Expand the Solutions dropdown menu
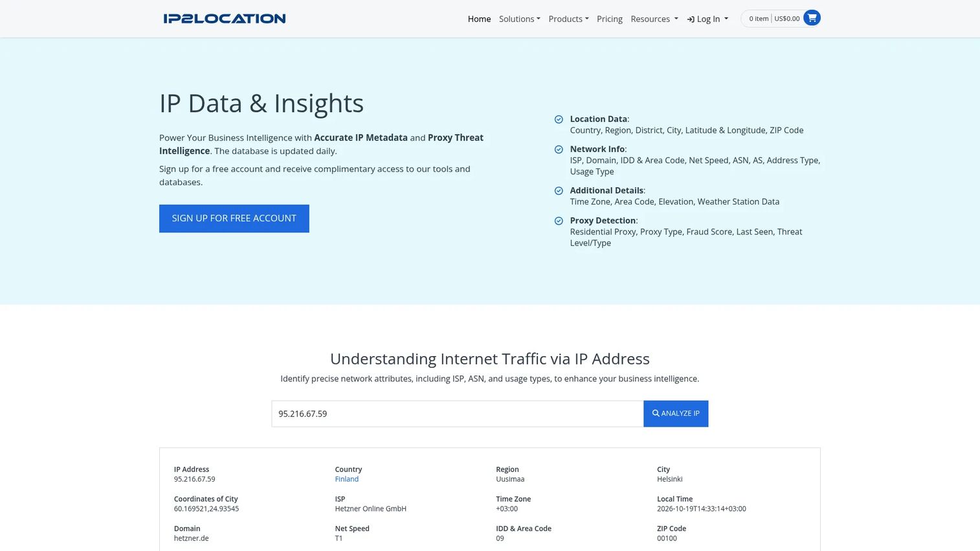Image resolution: width=980 pixels, height=551 pixels. click(x=519, y=19)
